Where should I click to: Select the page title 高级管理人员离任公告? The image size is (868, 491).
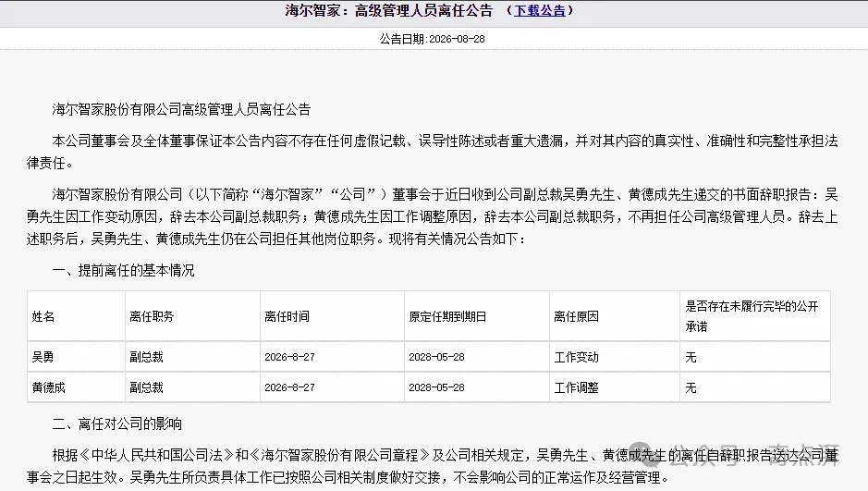click(423, 10)
